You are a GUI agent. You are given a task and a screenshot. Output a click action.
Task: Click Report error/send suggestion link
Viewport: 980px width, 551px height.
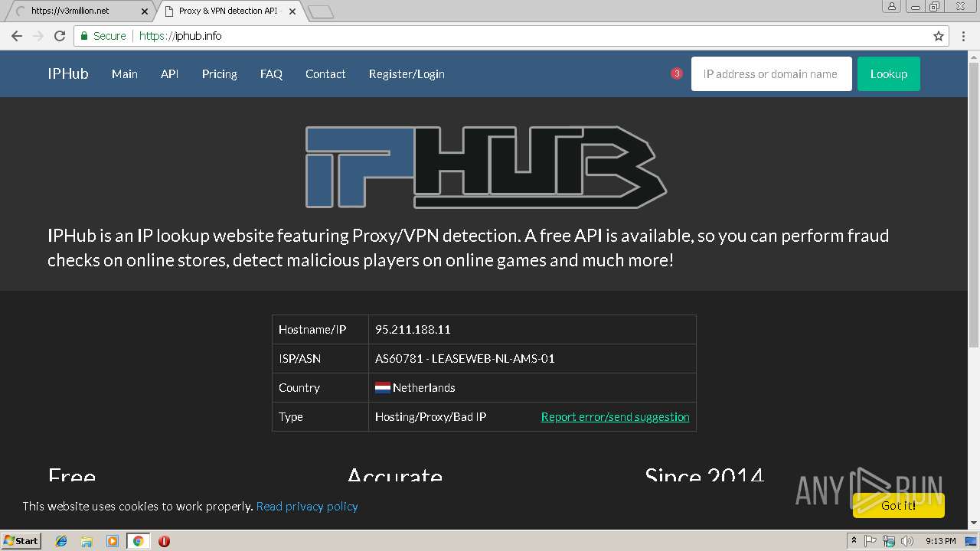tap(615, 417)
